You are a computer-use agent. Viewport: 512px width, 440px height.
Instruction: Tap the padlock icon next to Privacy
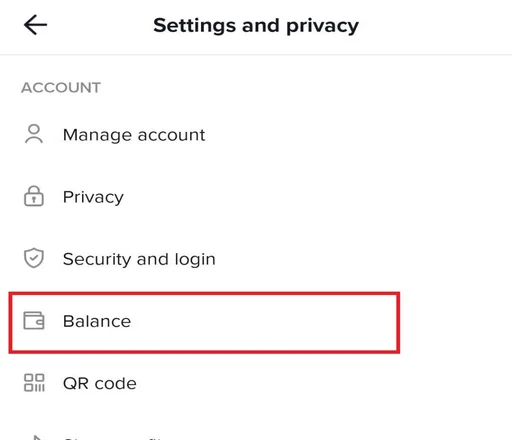coord(34,196)
